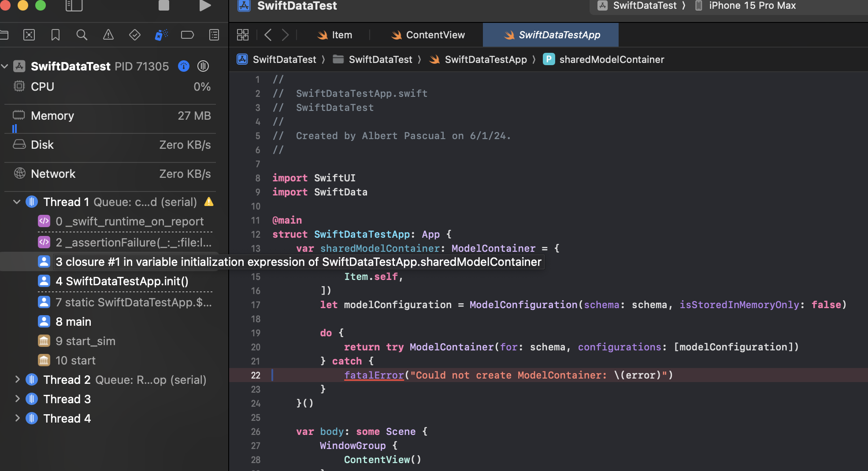Click the ContentView() call on line 28
The image size is (868, 471).
(382, 460)
